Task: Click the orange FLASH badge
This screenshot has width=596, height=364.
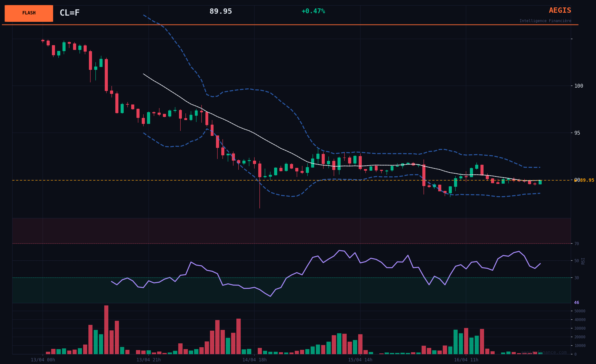Action: point(29,13)
